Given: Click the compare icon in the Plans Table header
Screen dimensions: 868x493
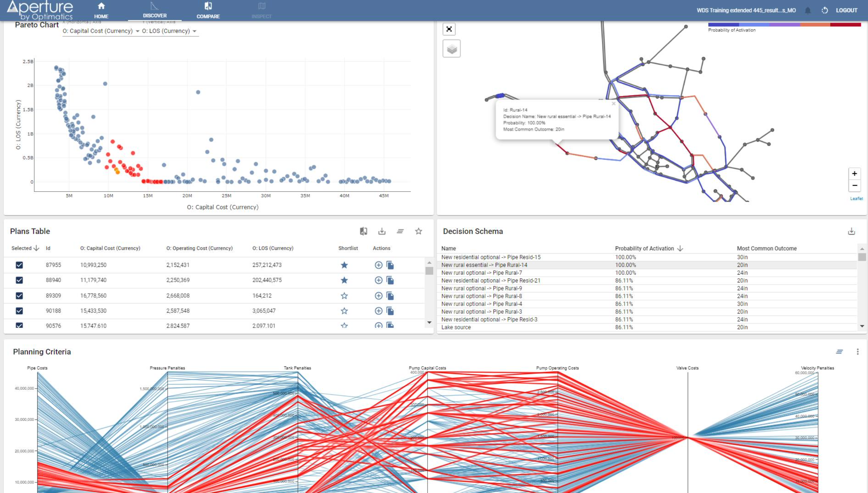Looking at the screenshot, I should [x=363, y=231].
